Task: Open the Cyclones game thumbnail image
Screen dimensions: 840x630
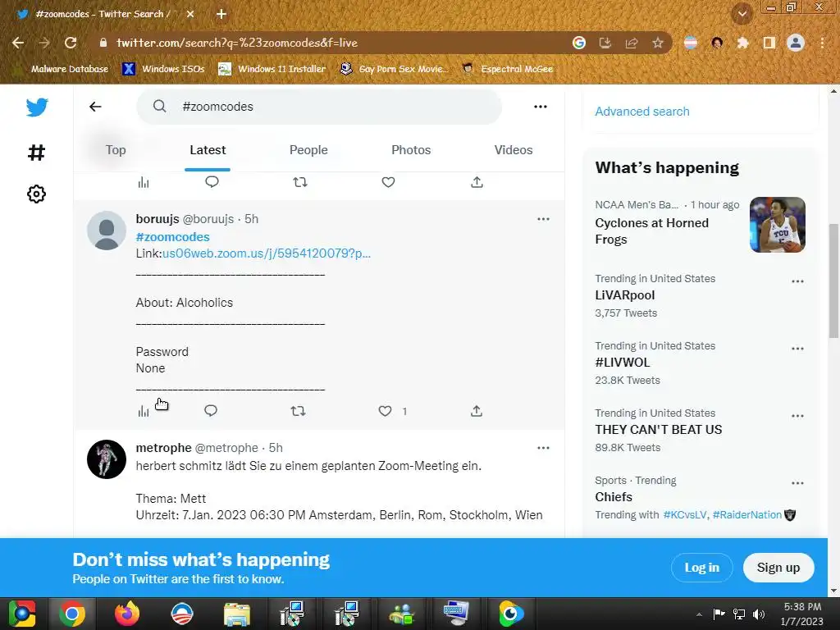Action: pyautogui.click(x=778, y=225)
